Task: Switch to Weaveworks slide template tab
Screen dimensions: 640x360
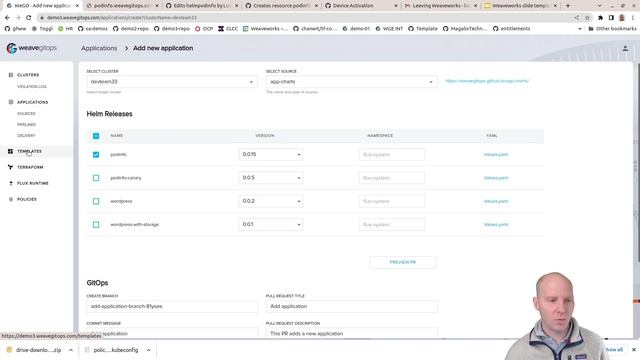Action: (x=520, y=6)
